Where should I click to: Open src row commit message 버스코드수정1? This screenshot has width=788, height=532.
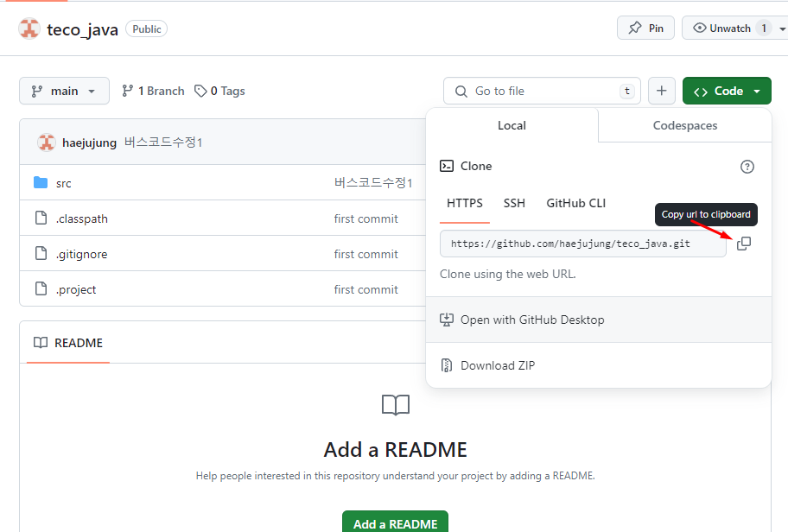pos(373,182)
